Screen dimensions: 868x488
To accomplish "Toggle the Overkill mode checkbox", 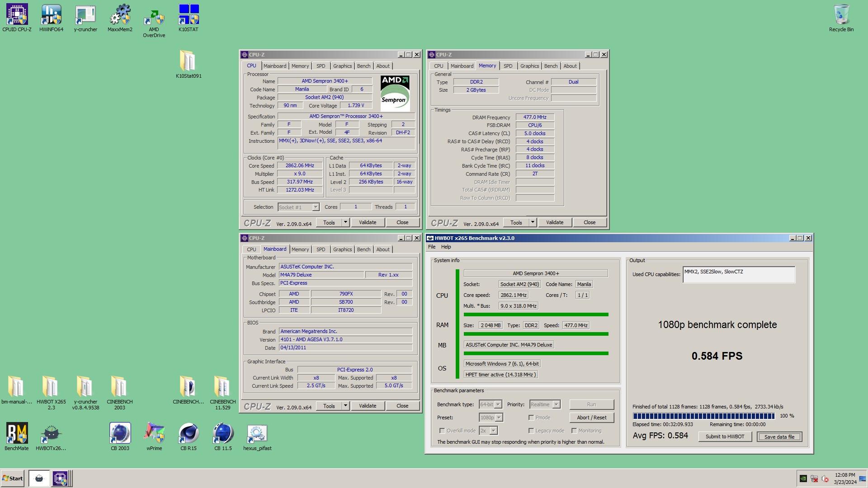I will (x=442, y=431).
